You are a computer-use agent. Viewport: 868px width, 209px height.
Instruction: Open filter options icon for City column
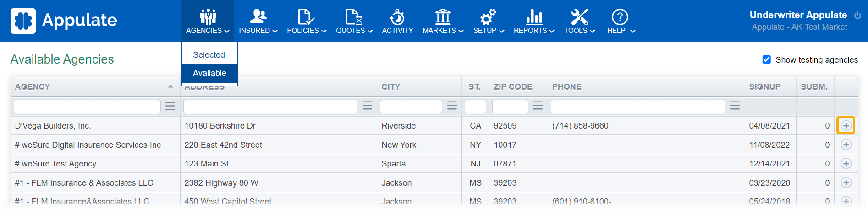pos(452,106)
